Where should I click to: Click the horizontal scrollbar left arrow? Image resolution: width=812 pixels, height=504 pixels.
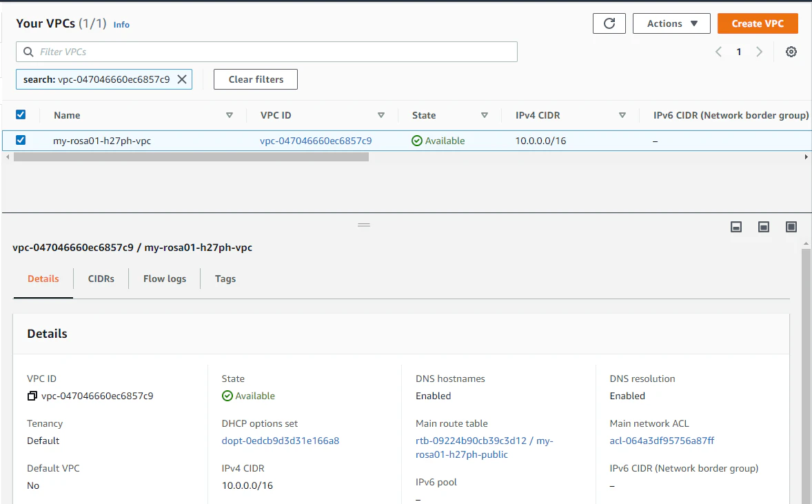tap(8, 157)
